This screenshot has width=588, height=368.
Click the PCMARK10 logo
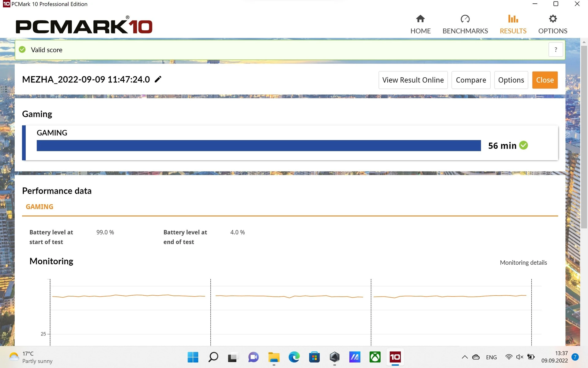coord(84,25)
